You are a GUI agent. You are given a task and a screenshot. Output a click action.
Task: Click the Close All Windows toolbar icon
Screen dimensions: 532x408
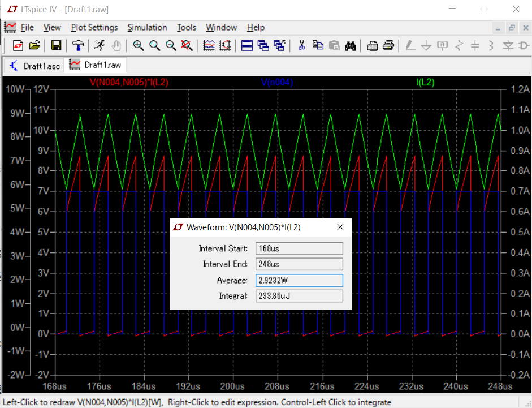tap(280, 45)
